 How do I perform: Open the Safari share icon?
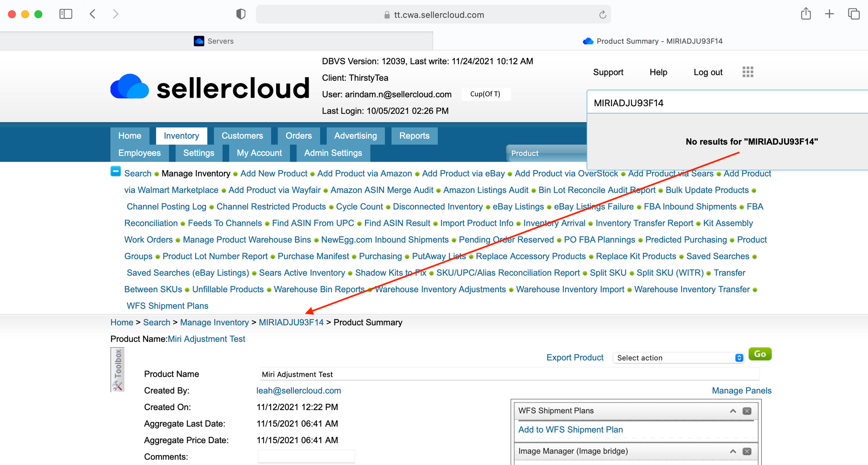(x=806, y=14)
